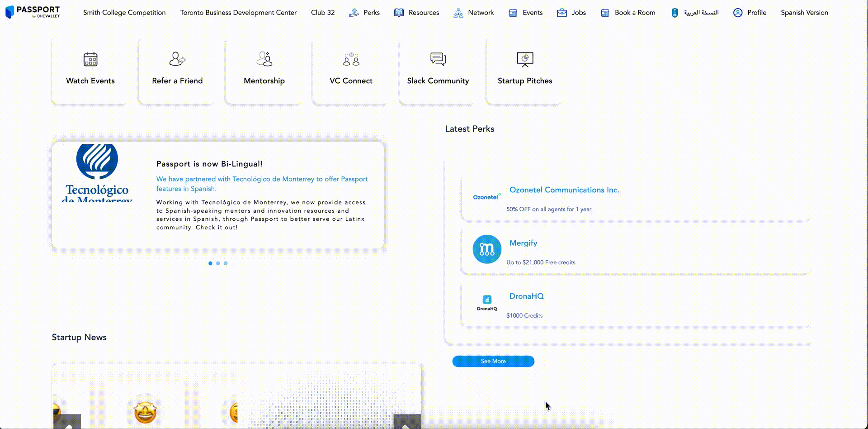Open Club 32 menu item
The height and width of the screenshot is (429, 868).
point(323,13)
